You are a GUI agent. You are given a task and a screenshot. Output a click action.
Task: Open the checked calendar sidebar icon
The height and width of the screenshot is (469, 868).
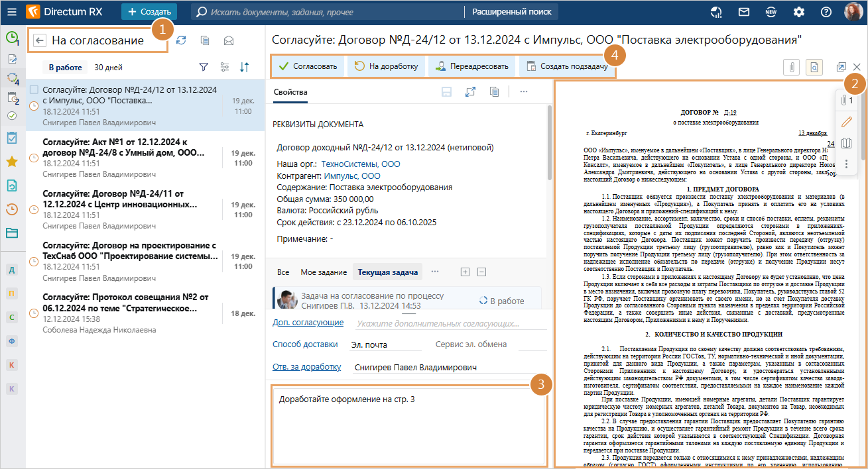(x=12, y=138)
